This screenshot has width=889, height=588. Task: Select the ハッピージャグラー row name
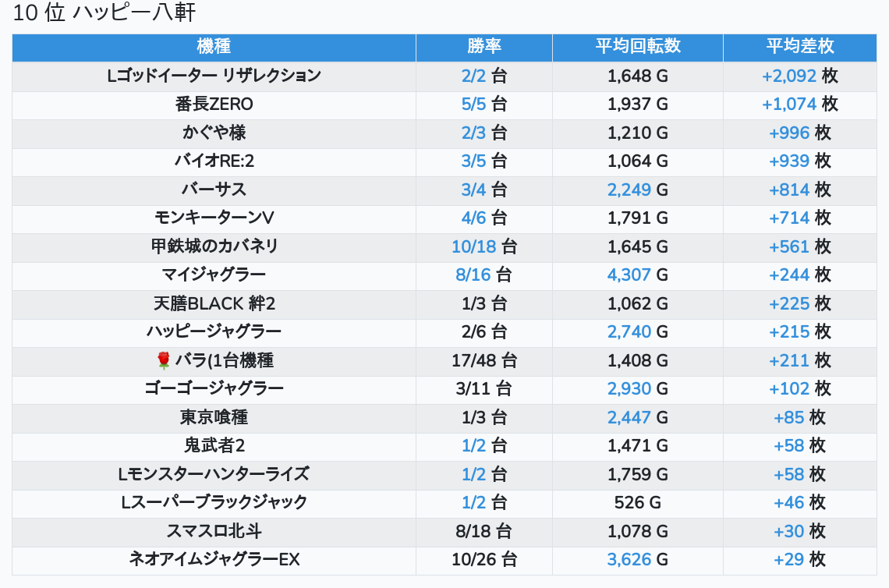coord(214,331)
